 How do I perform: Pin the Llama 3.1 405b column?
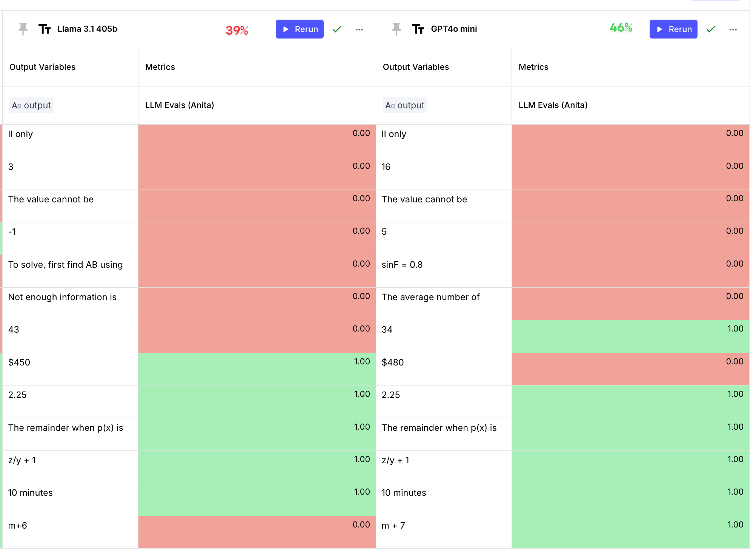point(23,29)
